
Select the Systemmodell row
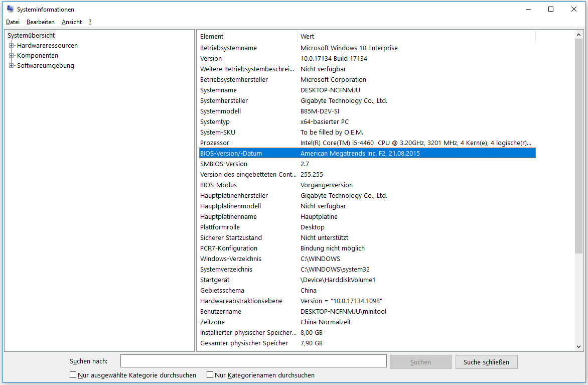click(x=367, y=111)
